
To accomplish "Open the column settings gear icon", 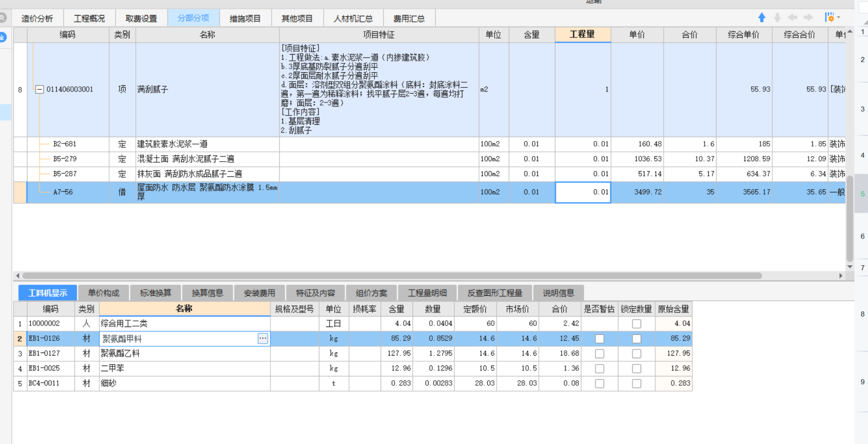I will (829, 18).
